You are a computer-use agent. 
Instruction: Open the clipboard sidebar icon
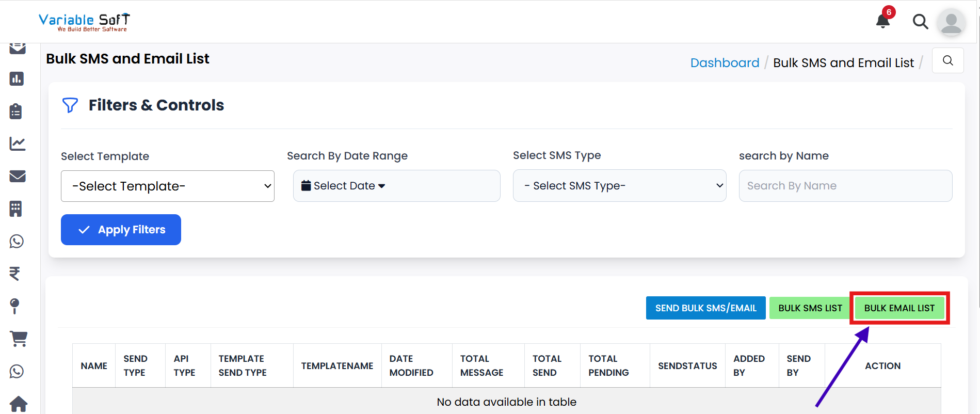coord(17,112)
